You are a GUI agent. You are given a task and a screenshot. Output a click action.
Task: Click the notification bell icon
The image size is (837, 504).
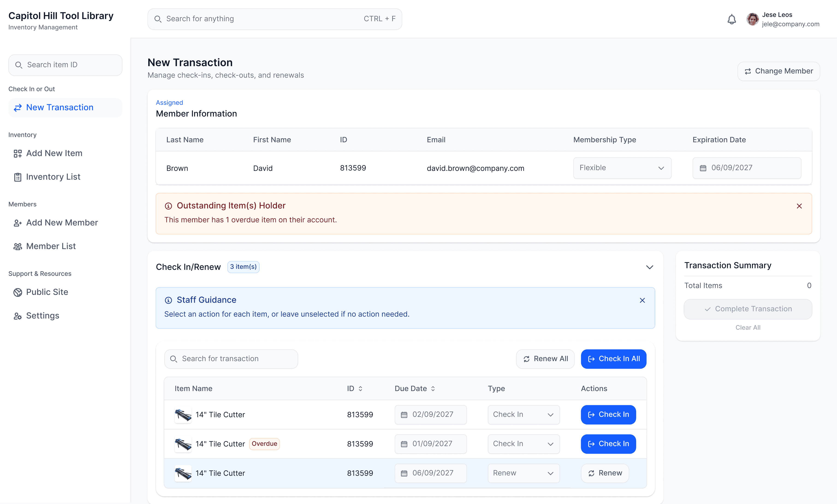[731, 19]
